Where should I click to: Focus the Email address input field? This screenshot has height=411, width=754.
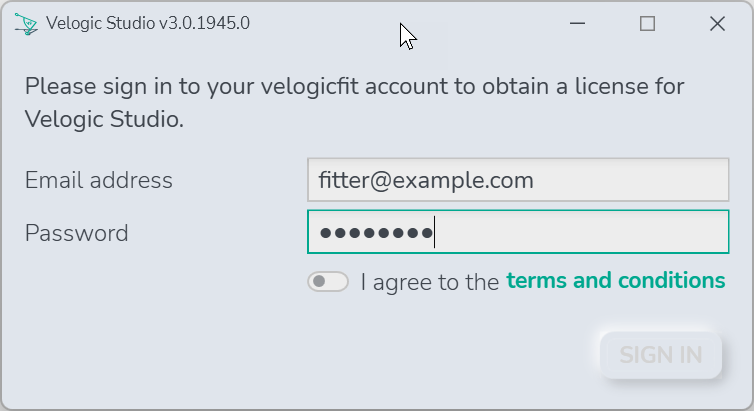click(518, 180)
